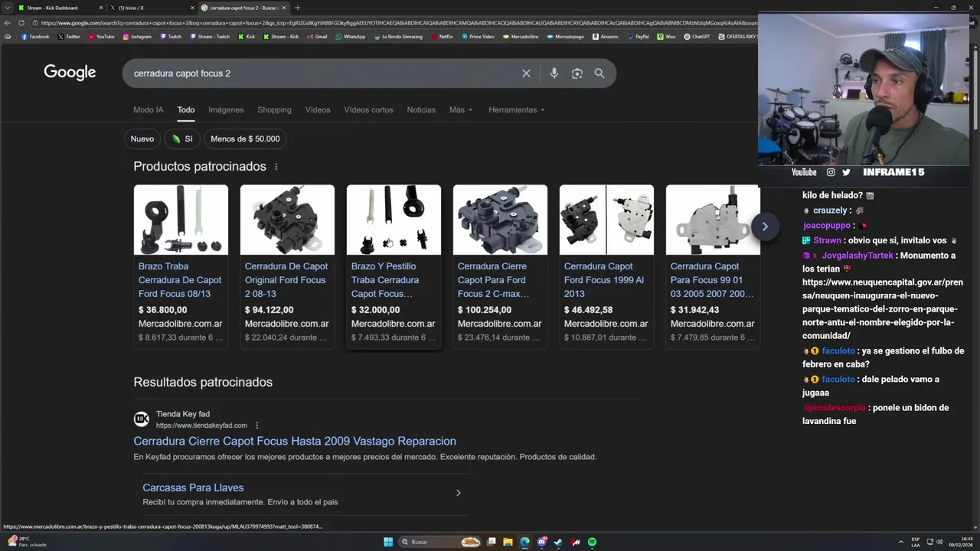
Task: Switch to the Noticias tab
Action: click(x=421, y=109)
